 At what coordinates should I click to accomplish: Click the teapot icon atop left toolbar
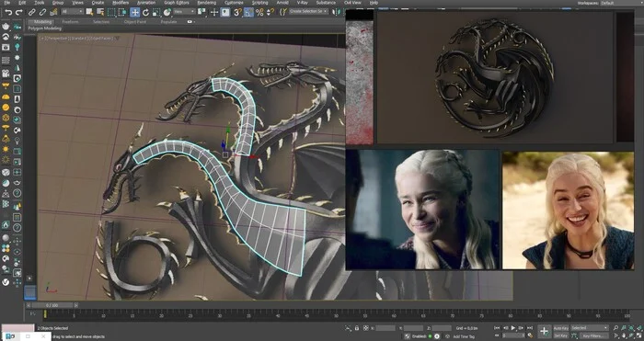(x=6, y=27)
